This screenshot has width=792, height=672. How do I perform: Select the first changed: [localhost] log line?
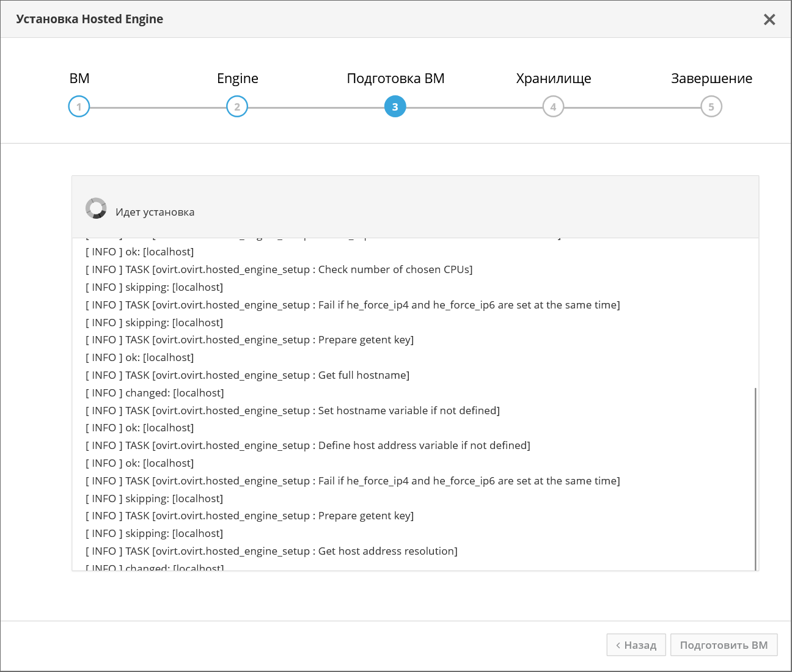155,393
